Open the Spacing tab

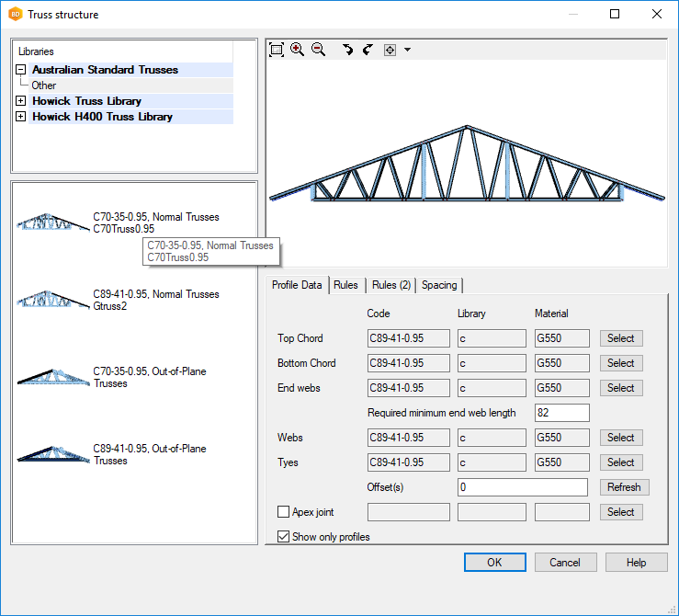[439, 285]
